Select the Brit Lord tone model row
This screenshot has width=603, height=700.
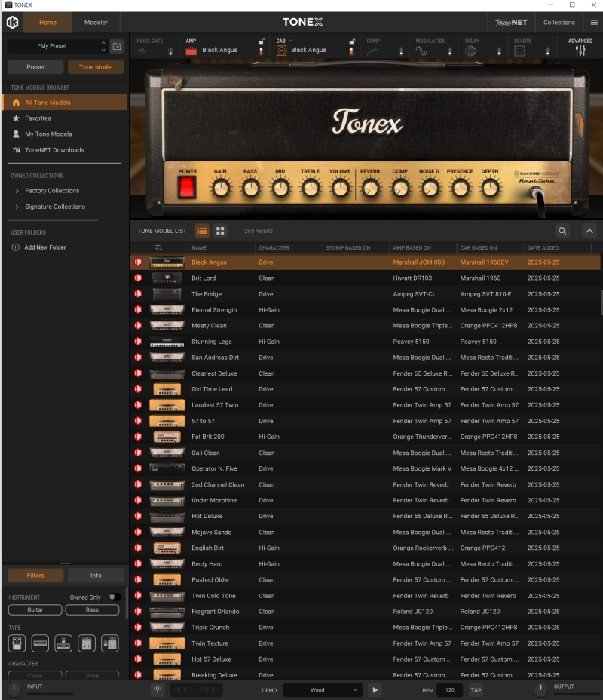pos(204,278)
